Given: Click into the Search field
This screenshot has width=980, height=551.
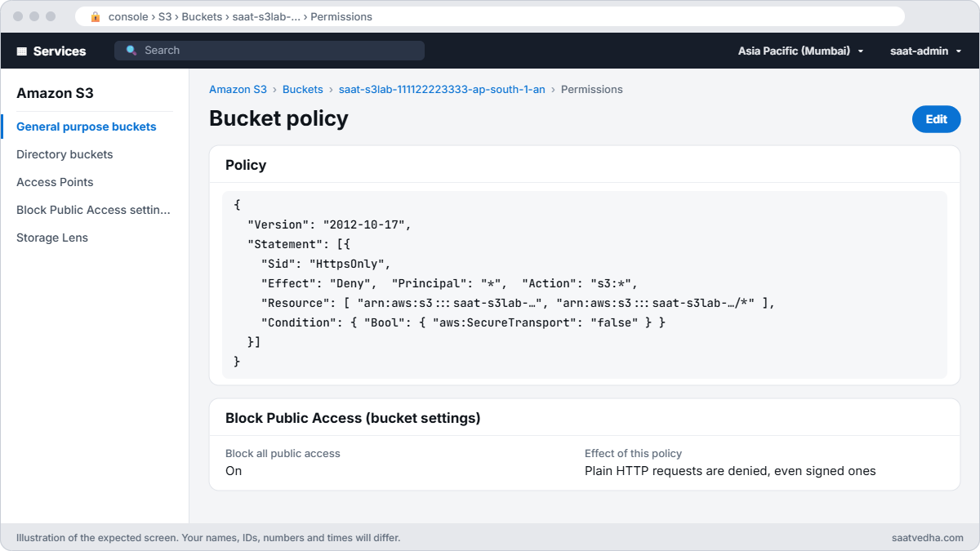Looking at the screenshot, I should 269,51.
